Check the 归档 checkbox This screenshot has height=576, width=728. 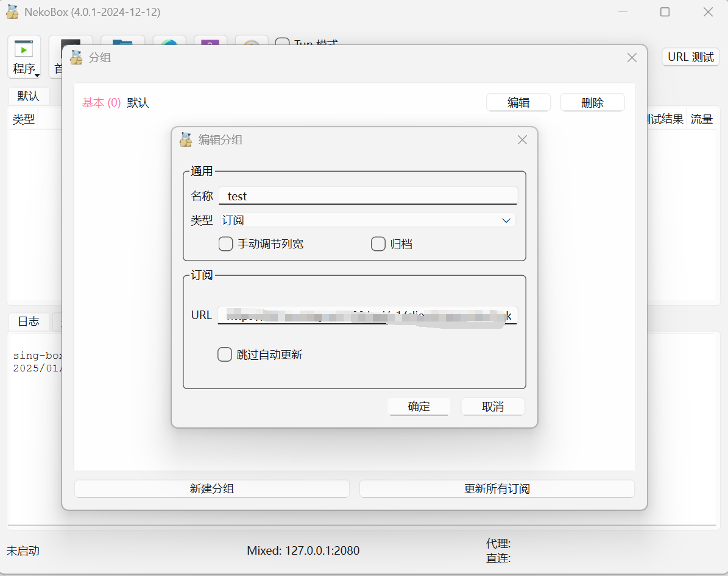[x=378, y=244]
